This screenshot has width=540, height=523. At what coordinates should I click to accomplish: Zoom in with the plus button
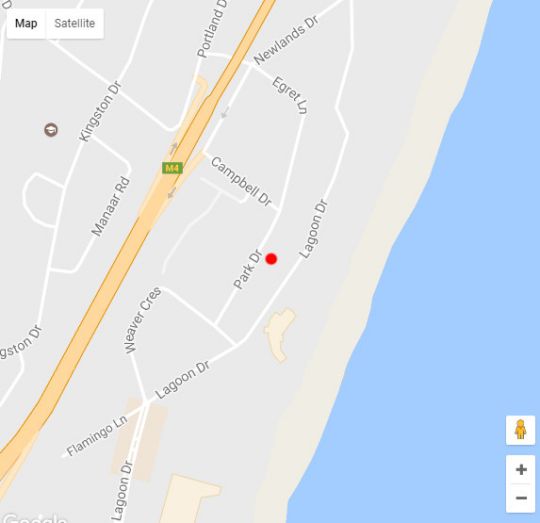(521, 470)
